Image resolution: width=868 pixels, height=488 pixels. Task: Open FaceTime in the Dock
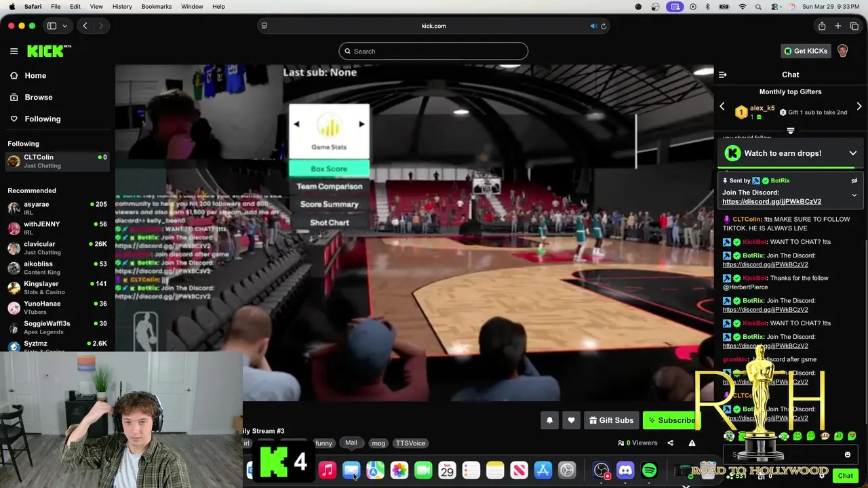(423, 470)
